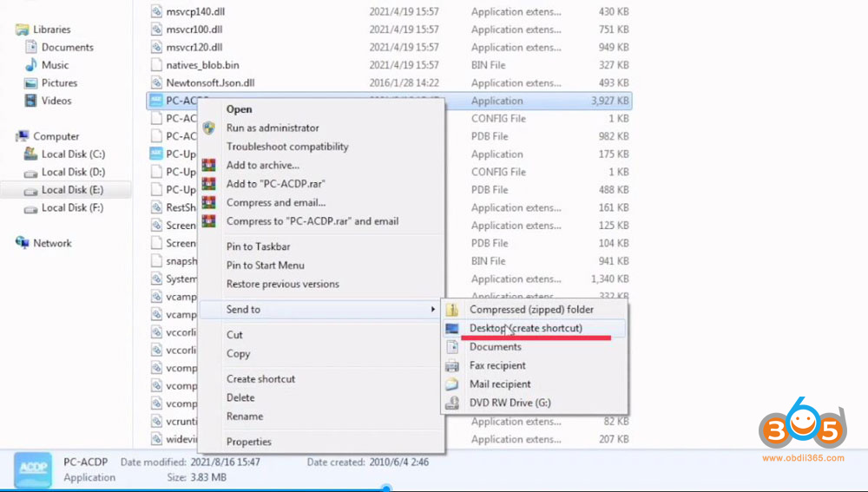Click the Documents icon in Send to submenu

(x=452, y=347)
